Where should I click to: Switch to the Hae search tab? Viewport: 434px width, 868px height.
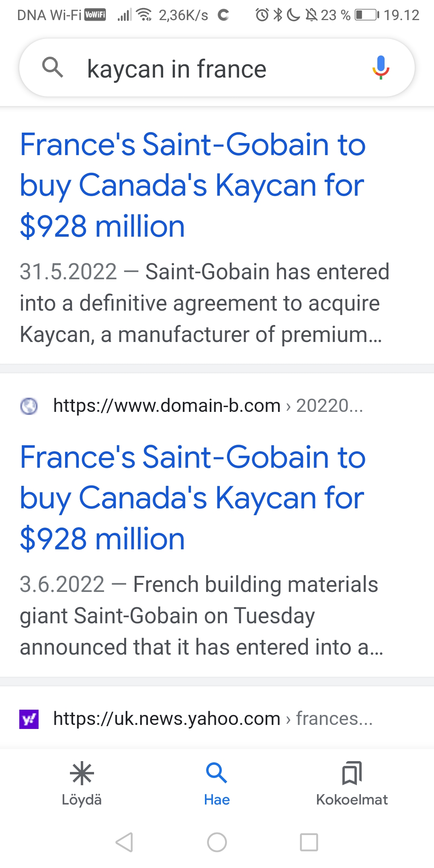click(217, 783)
